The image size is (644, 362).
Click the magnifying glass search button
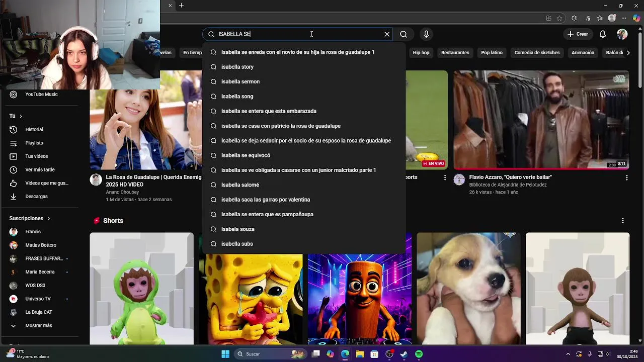pyautogui.click(x=404, y=34)
